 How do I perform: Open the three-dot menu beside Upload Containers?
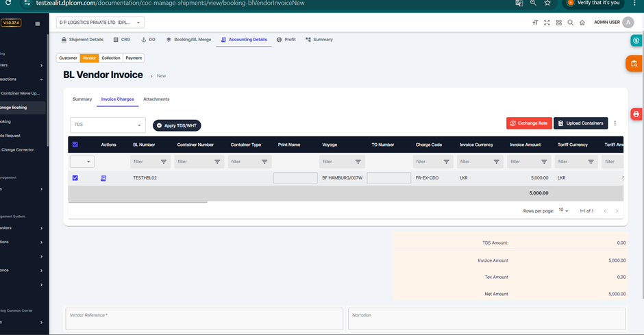point(615,123)
